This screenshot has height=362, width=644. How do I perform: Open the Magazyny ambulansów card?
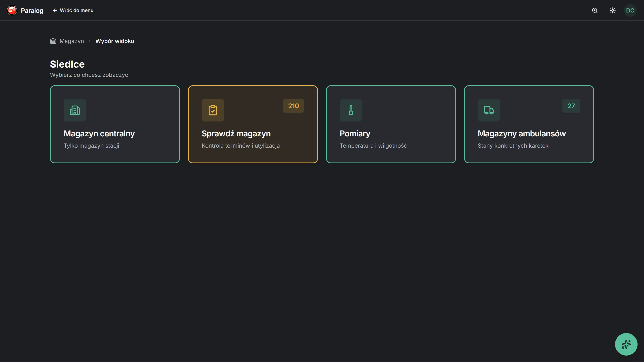coord(529,124)
